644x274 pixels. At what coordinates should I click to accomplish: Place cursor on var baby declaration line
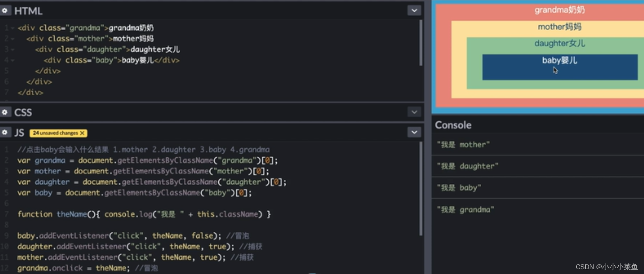point(135,193)
